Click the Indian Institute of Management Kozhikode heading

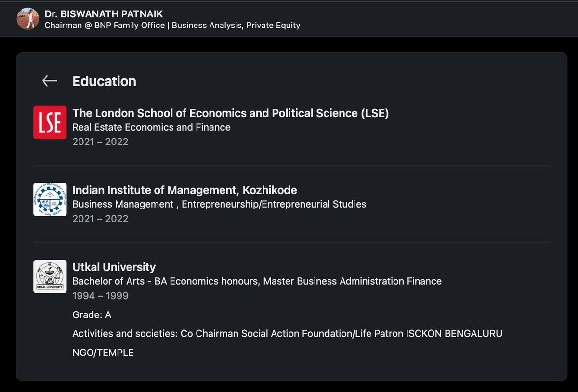click(x=184, y=190)
